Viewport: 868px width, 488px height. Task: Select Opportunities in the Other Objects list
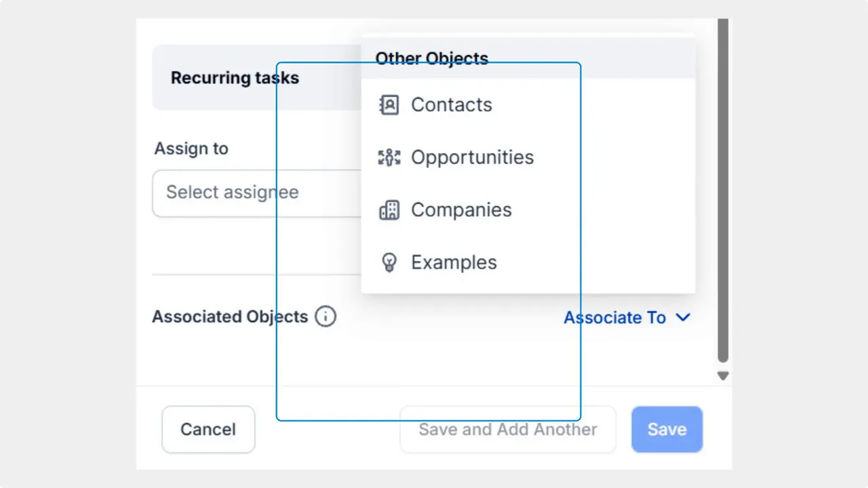click(472, 157)
